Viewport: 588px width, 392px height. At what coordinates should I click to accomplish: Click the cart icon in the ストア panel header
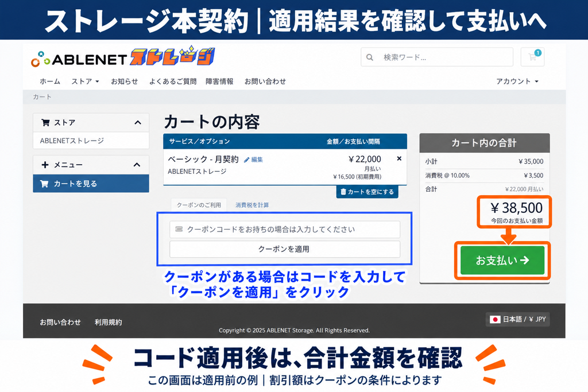click(x=45, y=123)
